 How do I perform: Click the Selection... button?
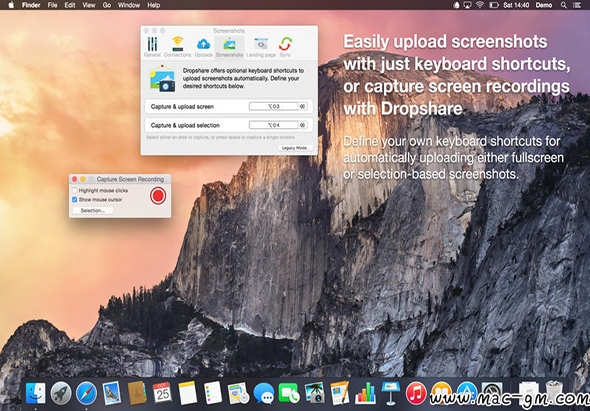(93, 211)
